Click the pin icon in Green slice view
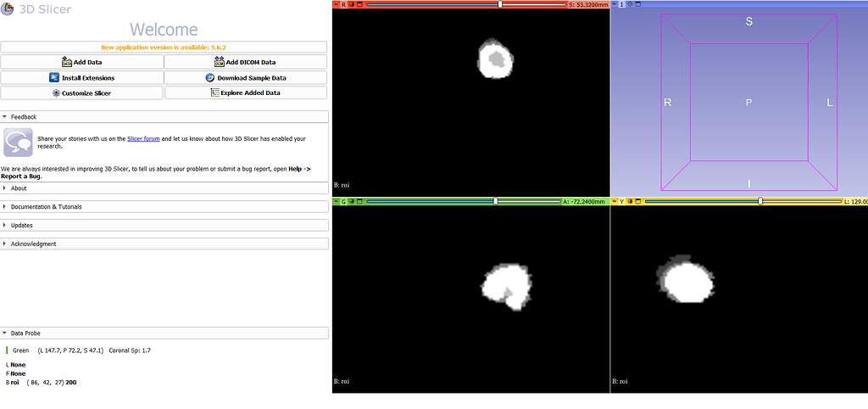 pyautogui.click(x=336, y=202)
